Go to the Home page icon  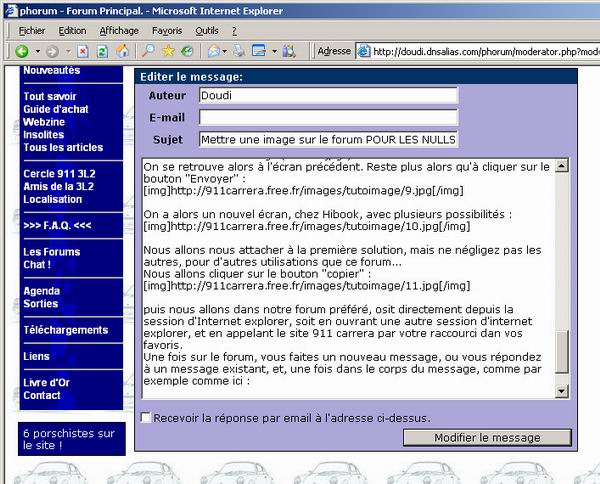coord(122,51)
